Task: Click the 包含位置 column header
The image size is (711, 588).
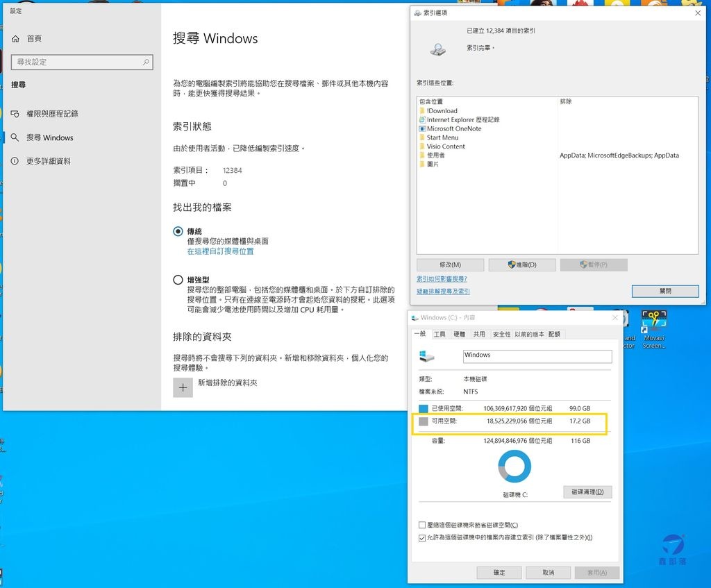Action: [x=431, y=101]
